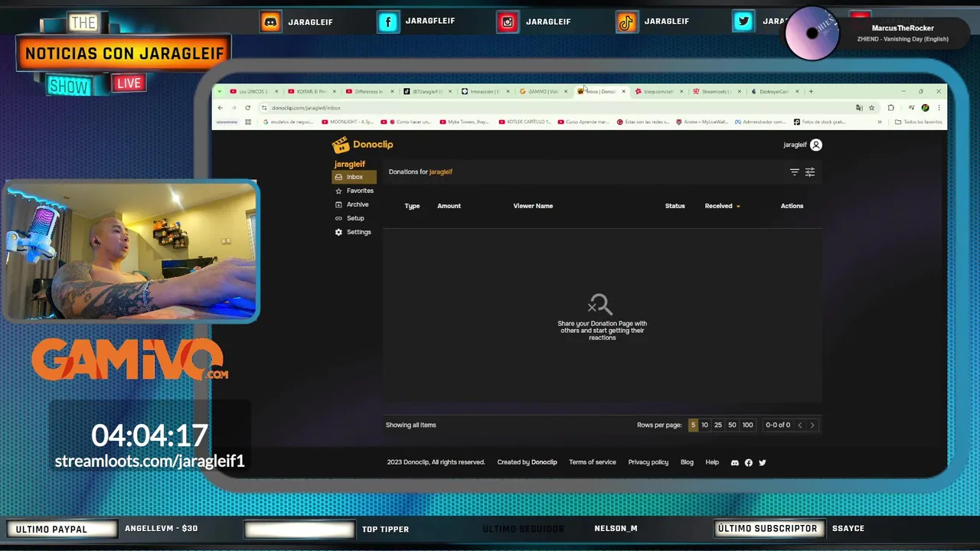Click the Amount column header
The image size is (980, 551).
tap(449, 206)
